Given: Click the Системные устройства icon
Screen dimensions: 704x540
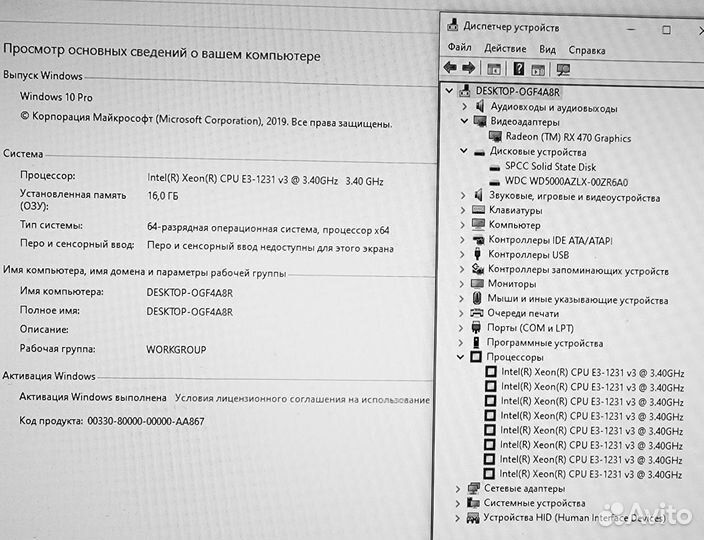Looking at the screenshot, I should [473, 502].
